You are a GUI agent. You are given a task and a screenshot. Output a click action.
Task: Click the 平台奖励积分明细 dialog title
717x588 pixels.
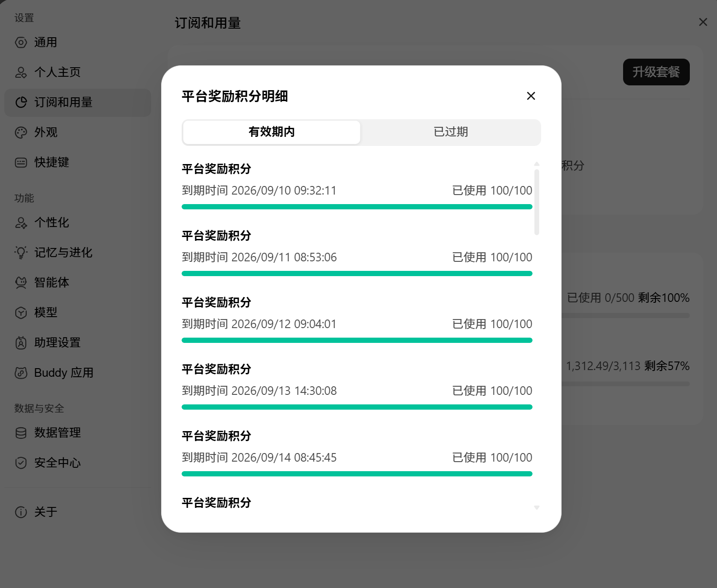[x=235, y=96]
